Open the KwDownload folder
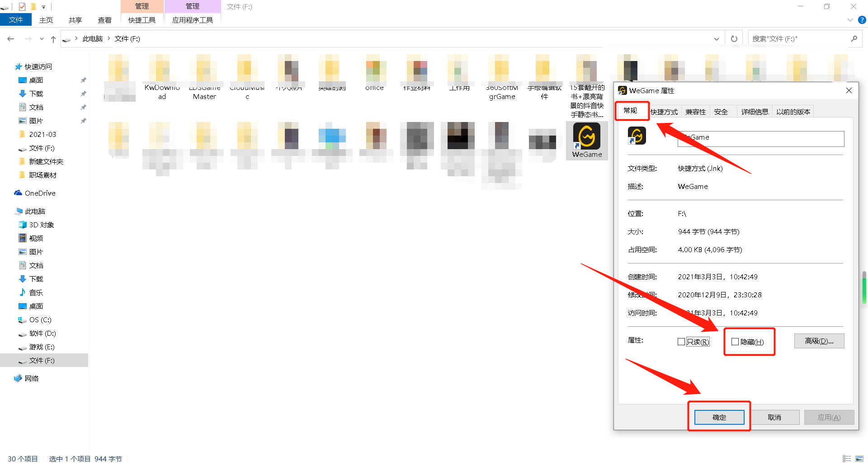Image resolution: width=868 pixels, height=465 pixels. pyautogui.click(x=162, y=77)
